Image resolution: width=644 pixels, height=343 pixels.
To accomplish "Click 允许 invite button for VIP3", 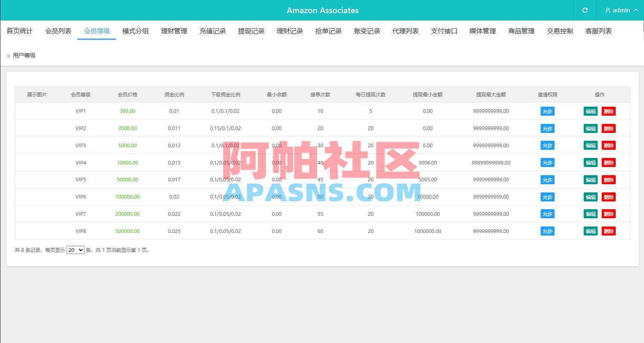I will 548,146.
